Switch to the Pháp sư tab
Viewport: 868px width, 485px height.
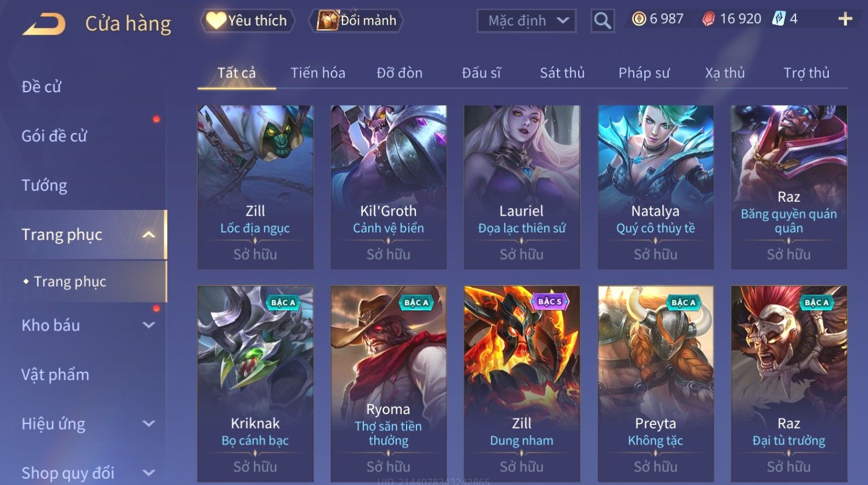click(x=644, y=73)
